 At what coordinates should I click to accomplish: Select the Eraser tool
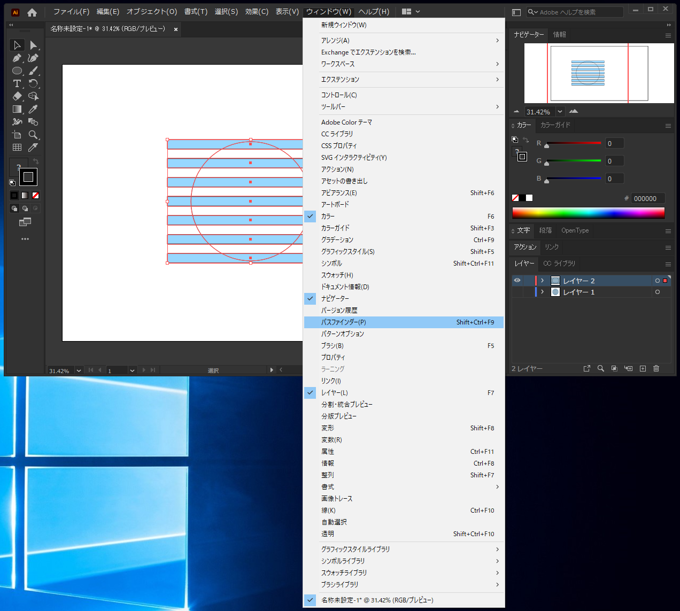click(x=17, y=96)
